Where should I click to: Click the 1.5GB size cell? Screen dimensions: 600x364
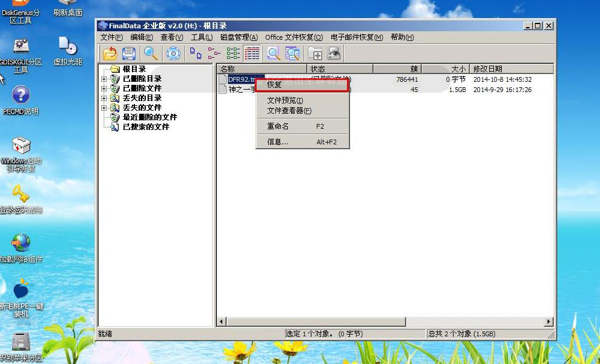[457, 90]
